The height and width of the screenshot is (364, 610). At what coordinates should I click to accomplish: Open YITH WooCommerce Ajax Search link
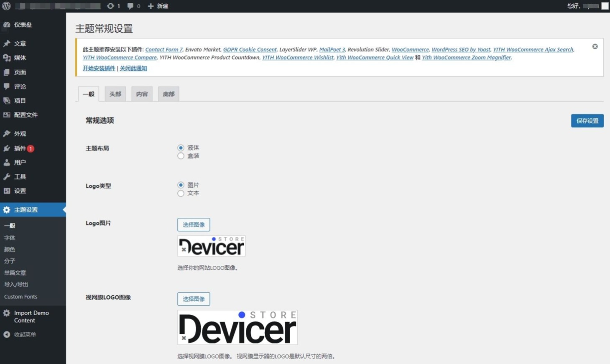pyautogui.click(x=533, y=49)
